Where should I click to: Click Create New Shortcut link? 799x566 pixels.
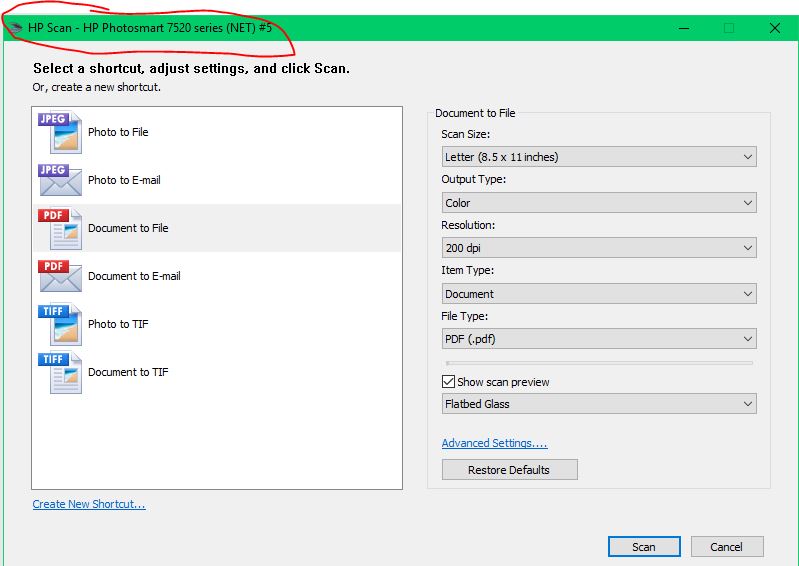coord(89,504)
